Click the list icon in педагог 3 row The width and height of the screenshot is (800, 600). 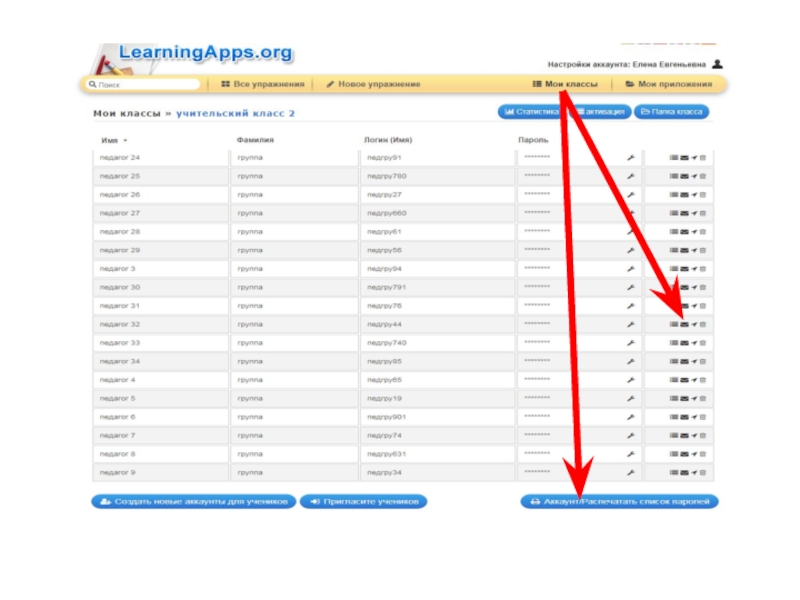click(673, 269)
